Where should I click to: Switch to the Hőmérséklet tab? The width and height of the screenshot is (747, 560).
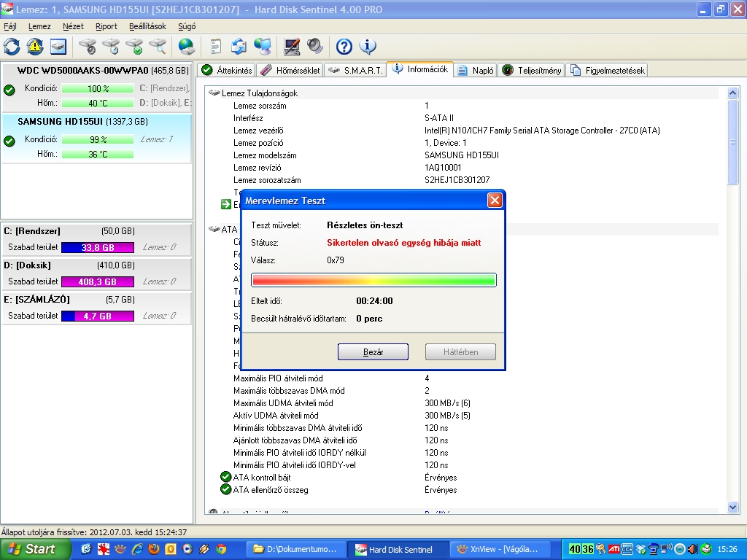(290, 71)
